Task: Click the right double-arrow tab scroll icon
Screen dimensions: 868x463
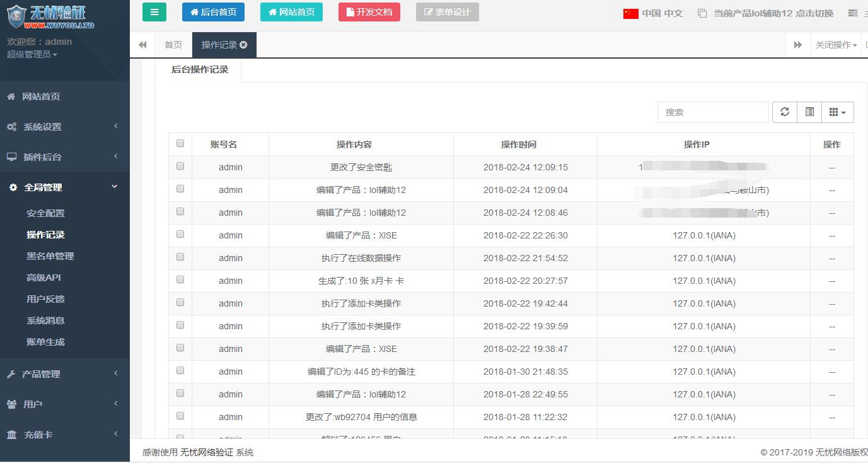Action: [798, 45]
